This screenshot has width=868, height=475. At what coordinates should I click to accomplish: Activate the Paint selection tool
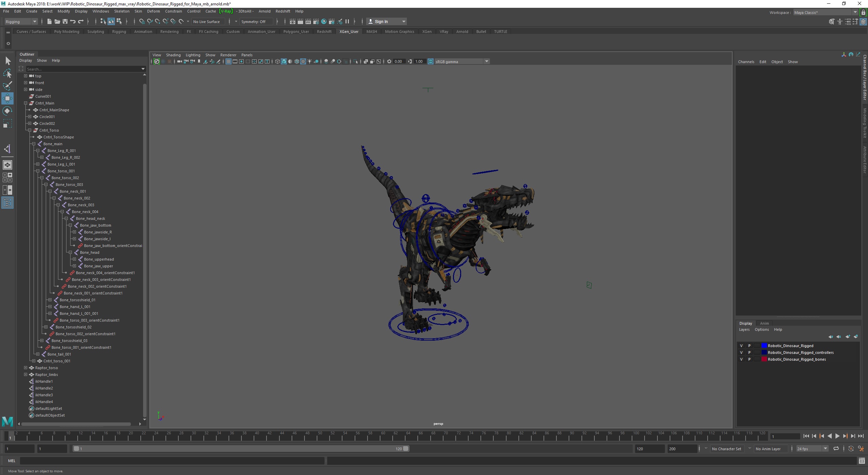point(7,86)
